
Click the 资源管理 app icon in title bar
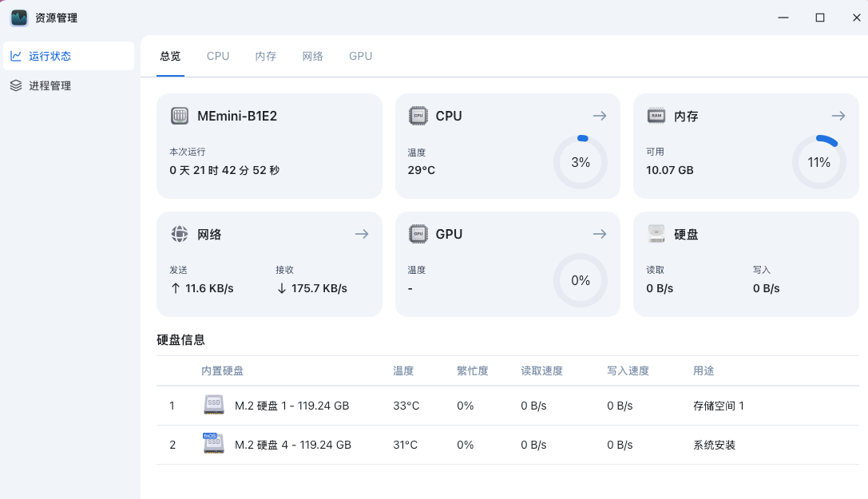[19, 18]
